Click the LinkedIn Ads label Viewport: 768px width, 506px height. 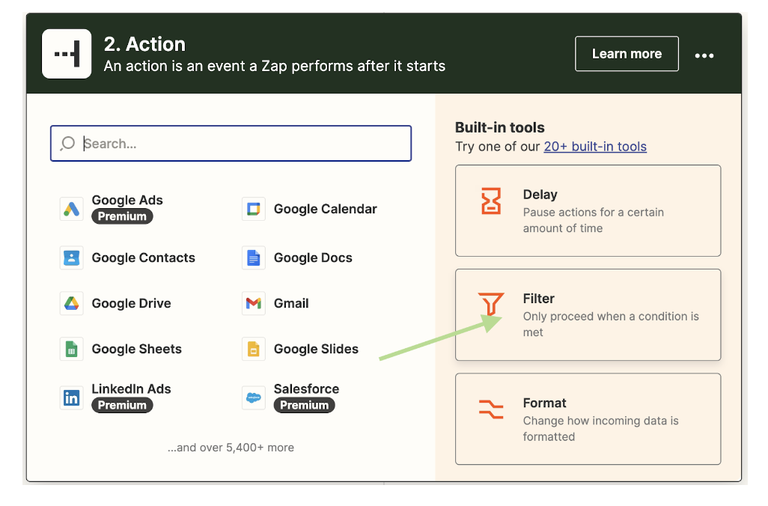coord(131,388)
